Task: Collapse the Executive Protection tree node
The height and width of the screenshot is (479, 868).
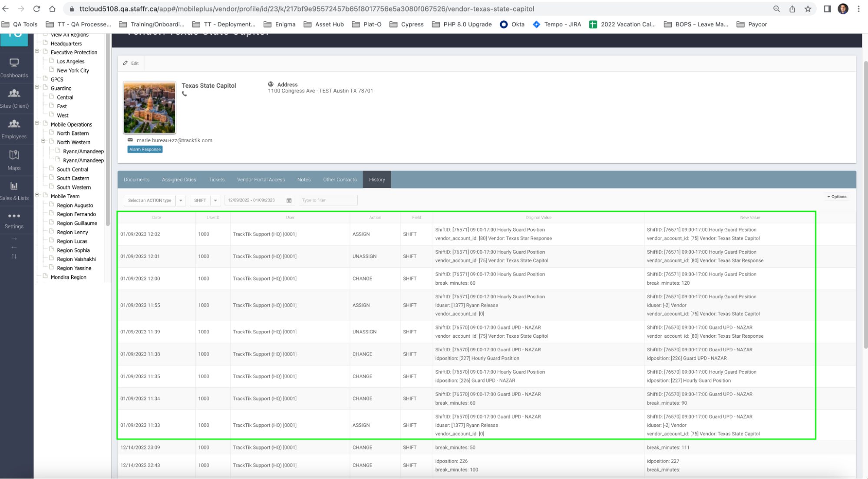Action: coord(37,51)
